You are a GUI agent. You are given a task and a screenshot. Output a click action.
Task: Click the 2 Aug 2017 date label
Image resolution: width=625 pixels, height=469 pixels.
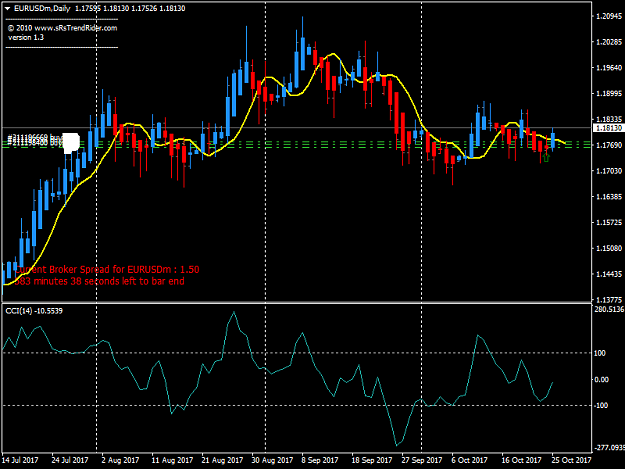click(120, 460)
